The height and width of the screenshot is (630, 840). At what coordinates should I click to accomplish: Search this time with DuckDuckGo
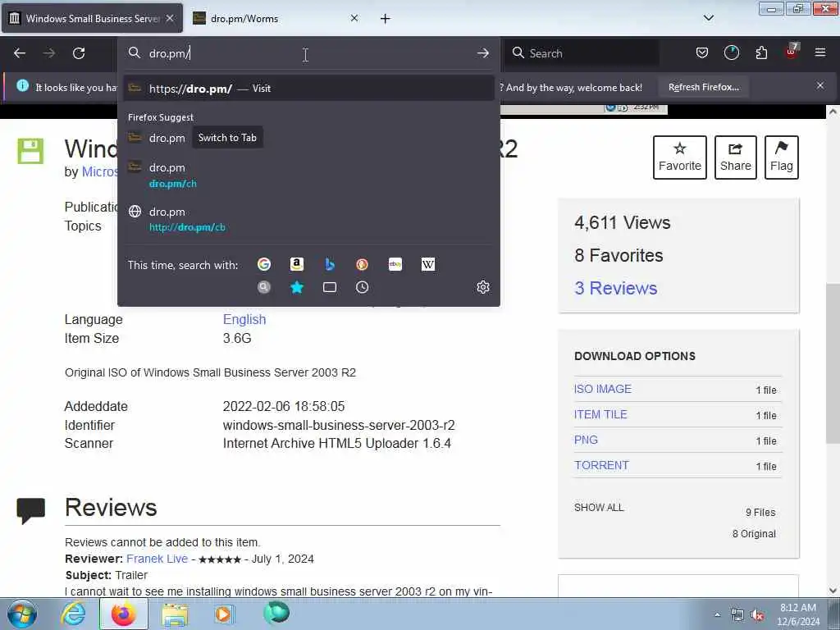point(362,264)
